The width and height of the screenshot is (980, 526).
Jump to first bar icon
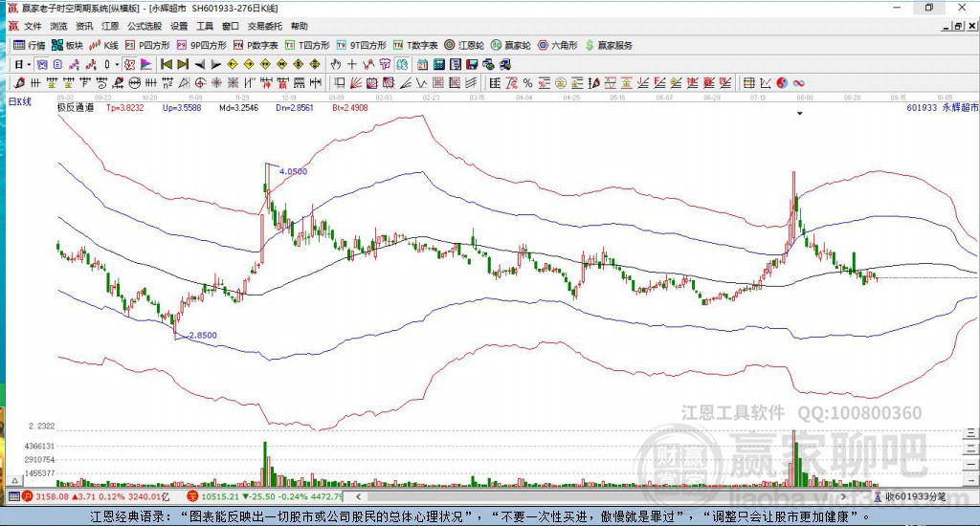[x=167, y=64]
